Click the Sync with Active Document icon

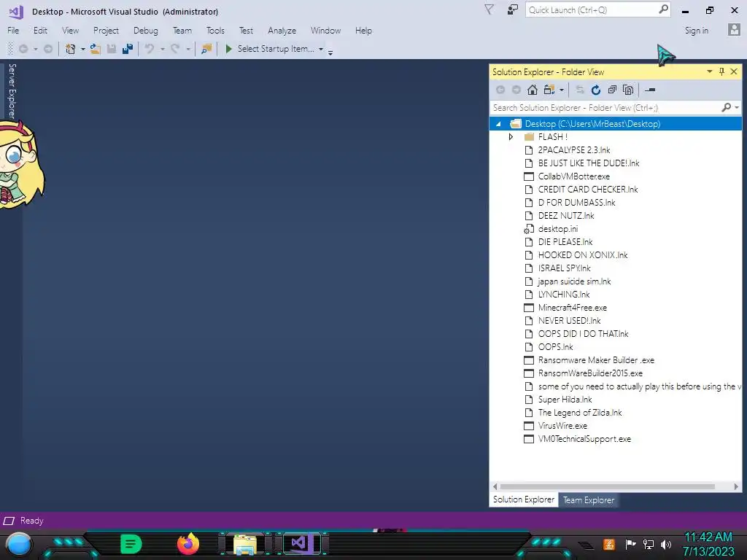point(580,90)
